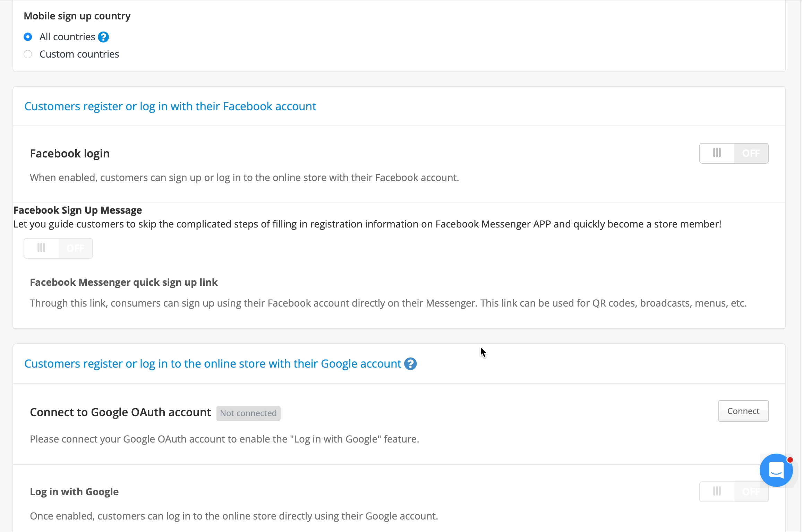Image resolution: width=802 pixels, height=532 pixels.
Task: Click the Facebook Sign Up Message heading
Action: 78,210
